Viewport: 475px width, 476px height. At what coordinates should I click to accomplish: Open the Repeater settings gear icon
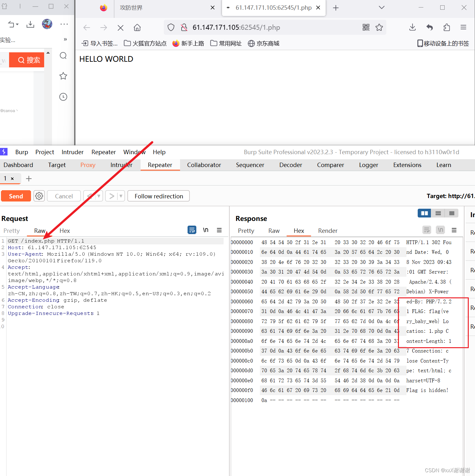coord(39,196)
